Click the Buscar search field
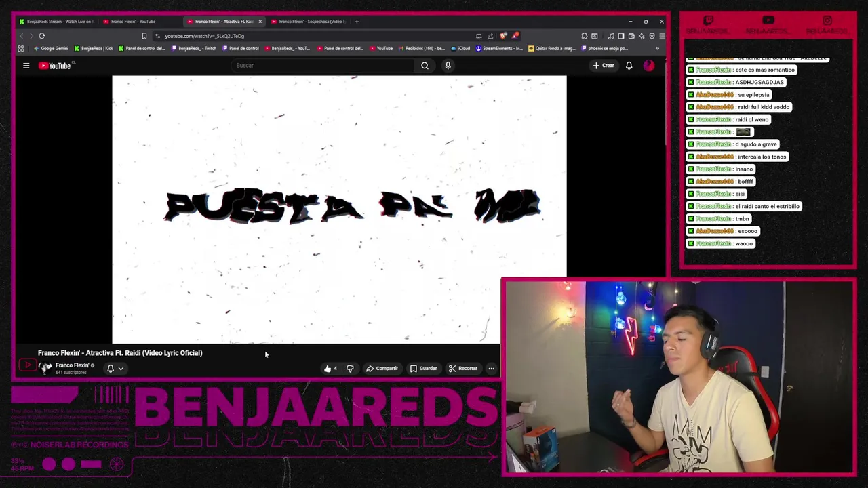 (x=323, y=66)
